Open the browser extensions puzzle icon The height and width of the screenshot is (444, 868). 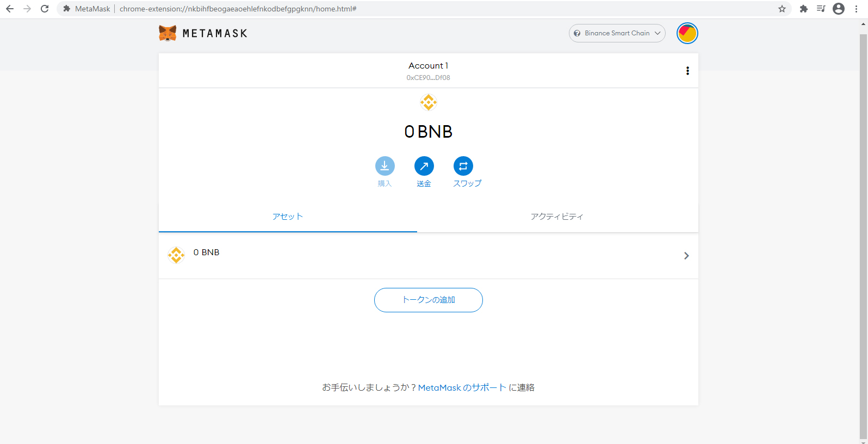804,9
